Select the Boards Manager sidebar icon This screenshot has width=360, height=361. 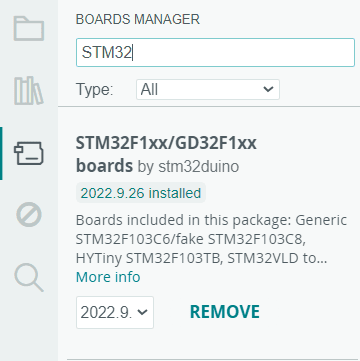(29, 153)
